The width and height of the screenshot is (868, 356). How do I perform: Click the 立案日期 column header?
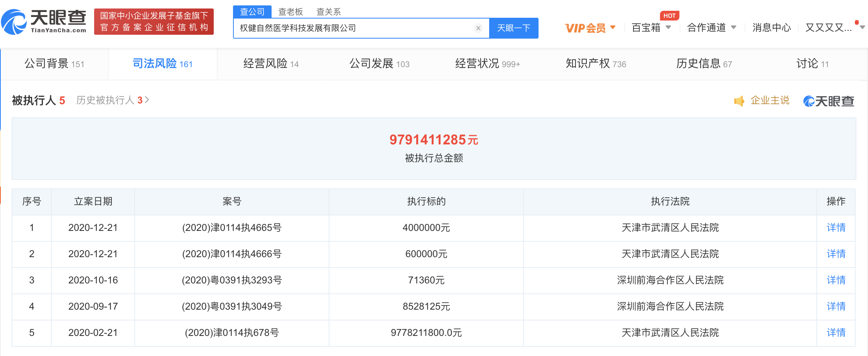[x=93, y=202]
